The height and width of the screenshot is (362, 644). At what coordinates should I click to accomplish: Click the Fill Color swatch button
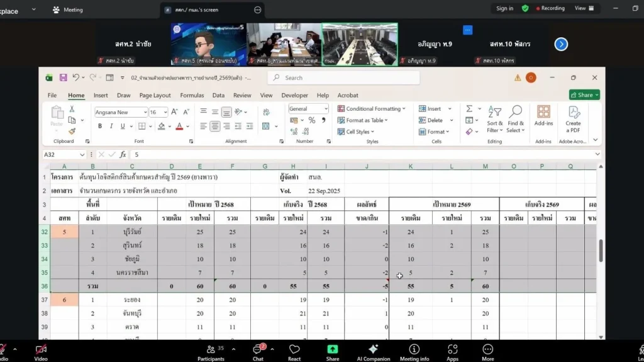[x=161, y=126]
